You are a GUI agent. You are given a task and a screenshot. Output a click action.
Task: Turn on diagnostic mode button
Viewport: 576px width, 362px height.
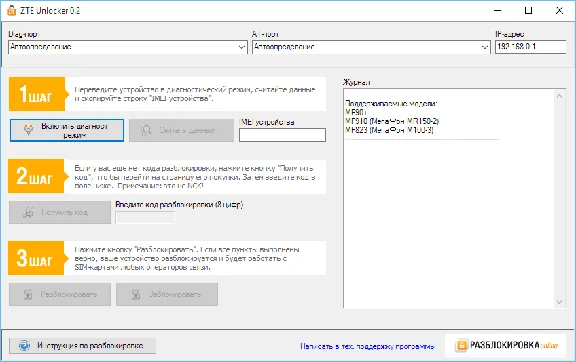point(67,130)
